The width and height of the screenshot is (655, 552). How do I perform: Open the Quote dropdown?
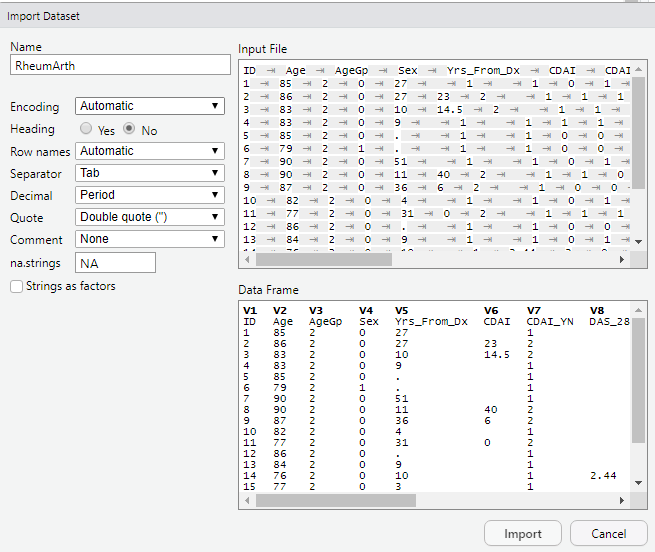point(150,217)
